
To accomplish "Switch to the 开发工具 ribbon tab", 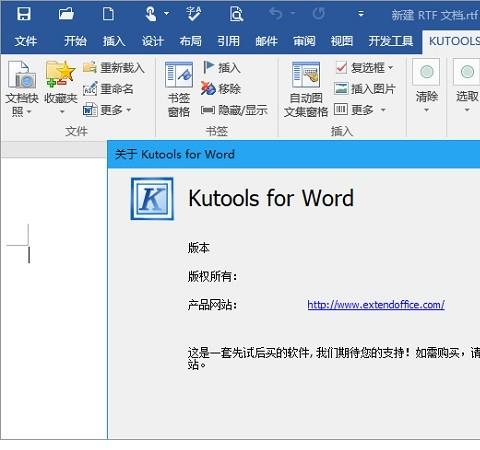I will click(391, 41).
